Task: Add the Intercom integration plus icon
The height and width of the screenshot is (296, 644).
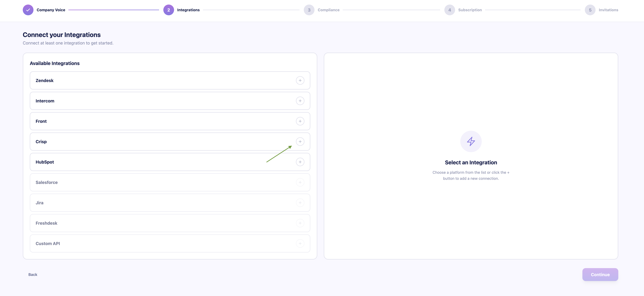Action: [300, 101]
